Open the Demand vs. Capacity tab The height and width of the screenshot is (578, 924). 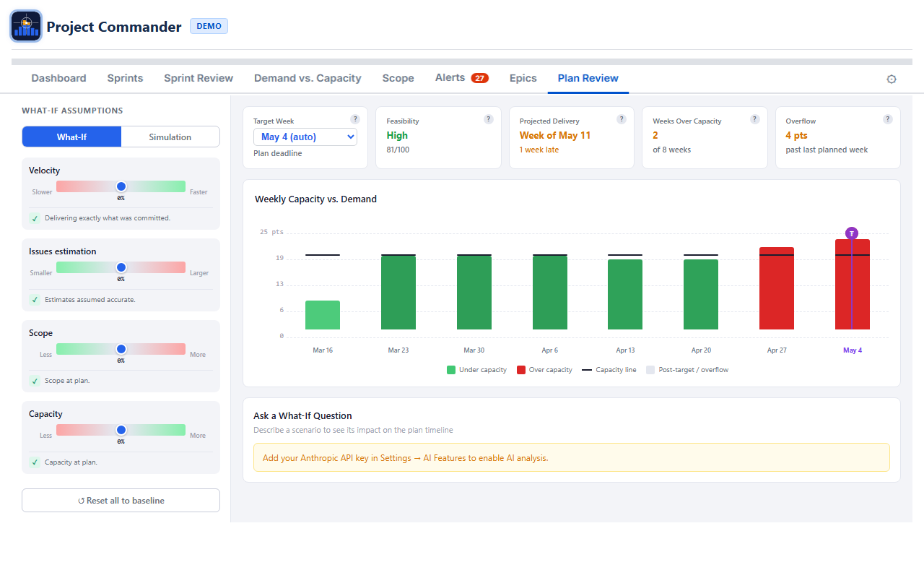point(308,78)
